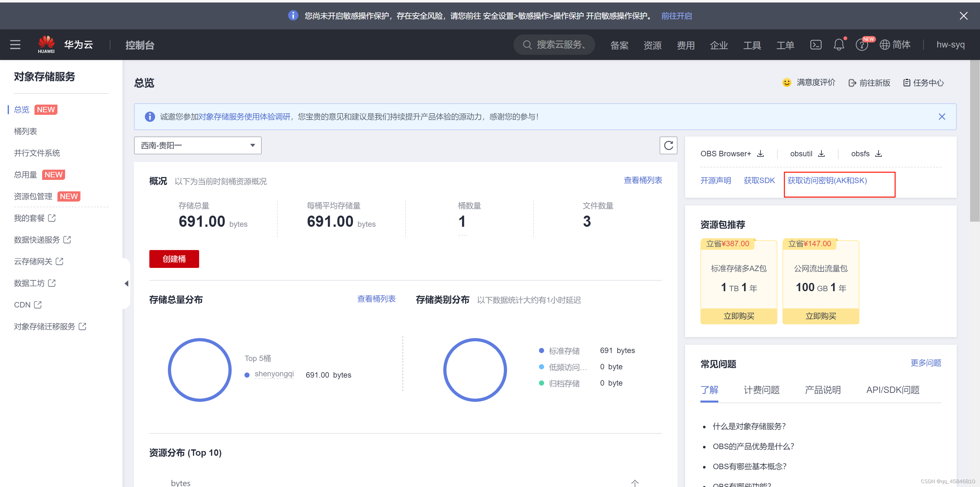Click 查看桶列表 beside 存储总量分布
The image size is (980, 487).
click(376, 299)
